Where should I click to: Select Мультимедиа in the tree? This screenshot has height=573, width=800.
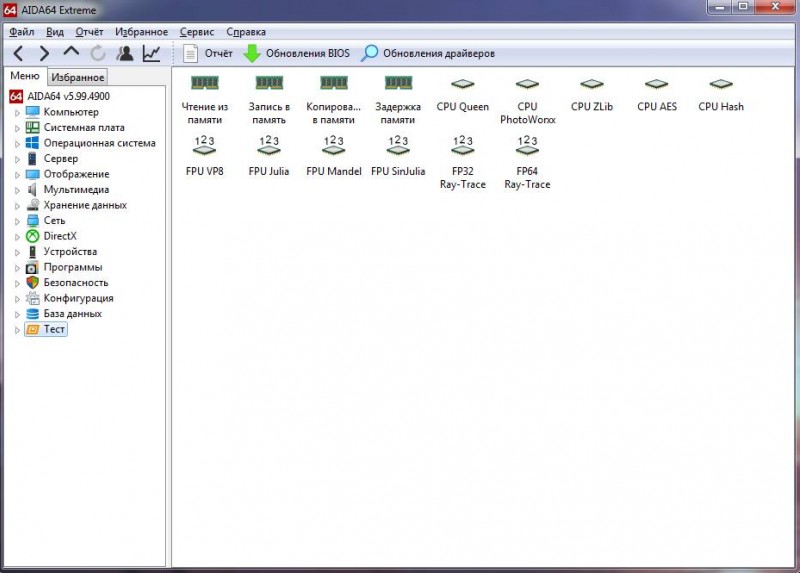click(67, 189)
